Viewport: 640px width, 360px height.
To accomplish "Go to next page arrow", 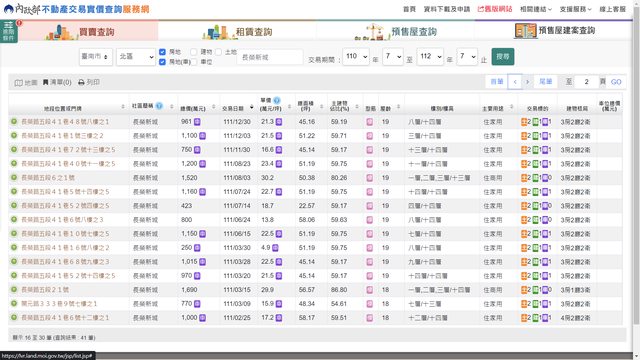I will (527, 82).
